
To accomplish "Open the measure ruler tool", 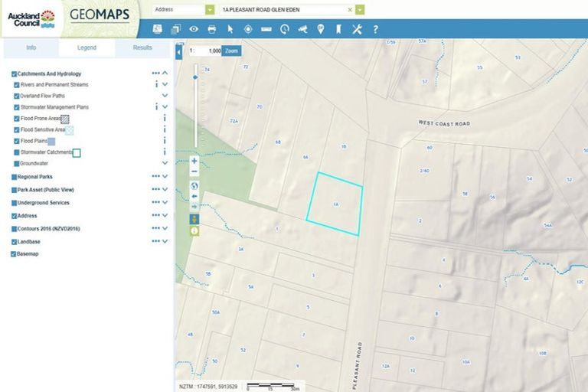I will [266, 29].
